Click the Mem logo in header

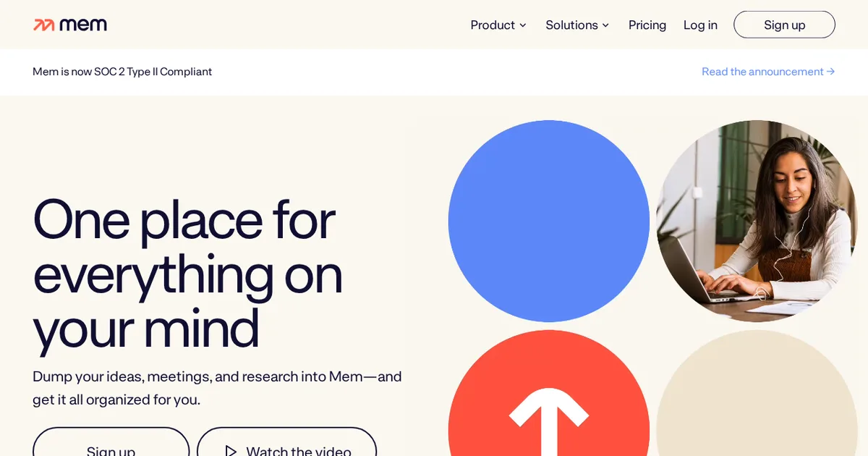[70, 25]
